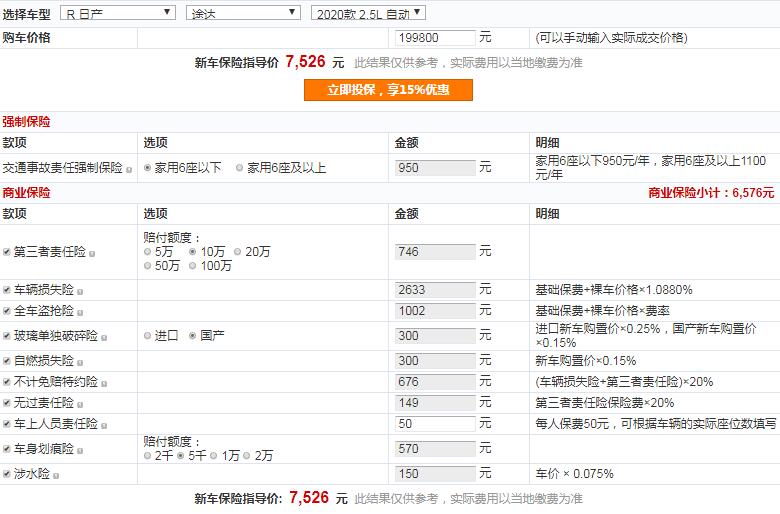This screenshot has height=514, width=780.
Task: Toggle 全车盗抢险 checkbox
Action: click(x=6, y=311)
